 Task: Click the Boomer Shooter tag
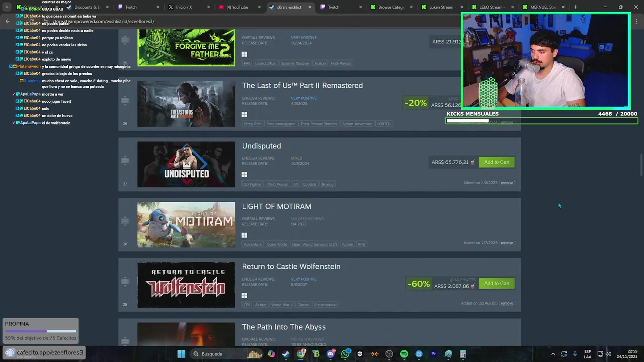(295, 63)
